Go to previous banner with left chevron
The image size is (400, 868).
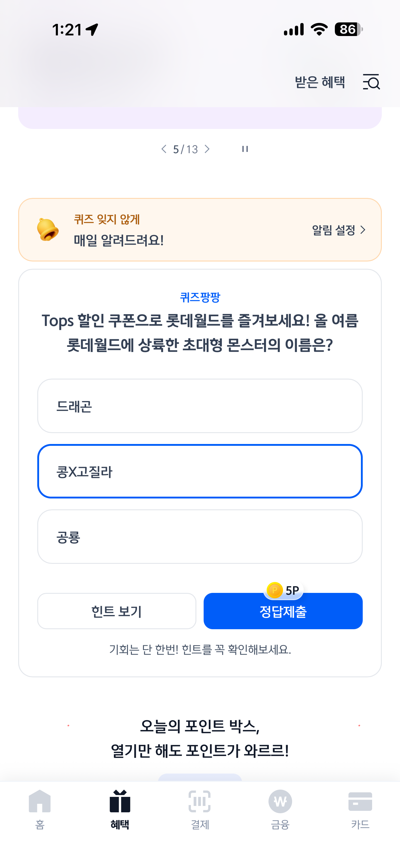pyautogui.click(x=164, y=149)
